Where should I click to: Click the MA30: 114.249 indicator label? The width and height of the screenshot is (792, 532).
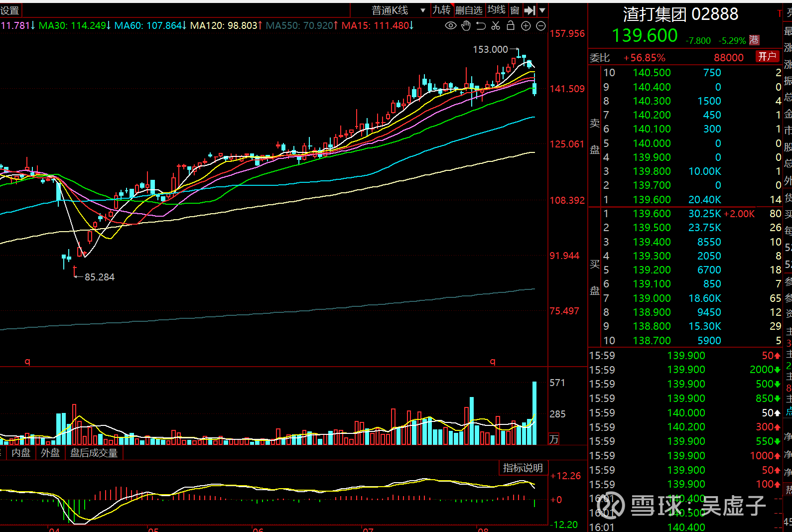74,25
